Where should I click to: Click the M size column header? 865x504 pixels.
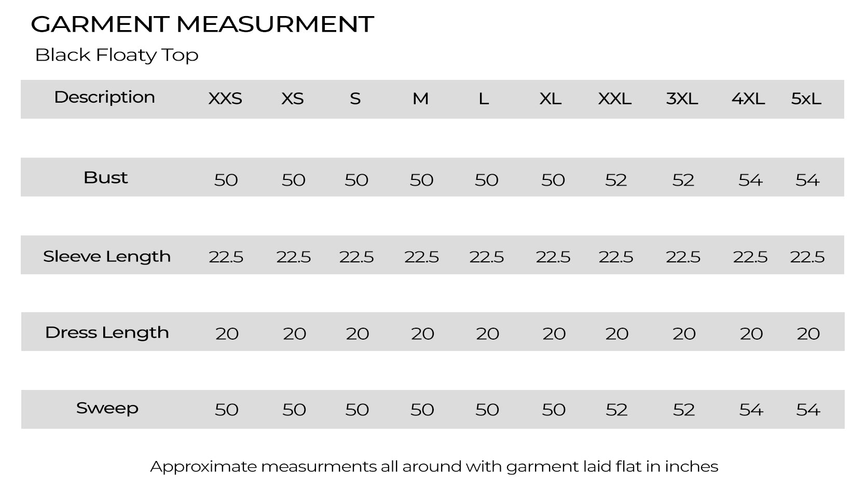pos(420,99)
